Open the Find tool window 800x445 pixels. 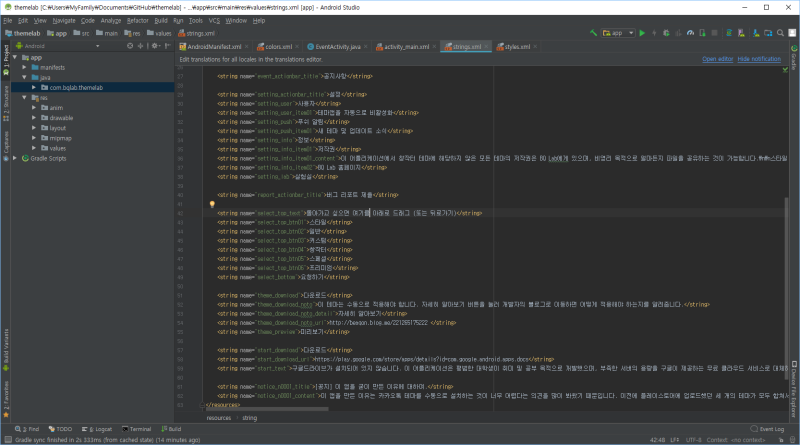point(27,429)
